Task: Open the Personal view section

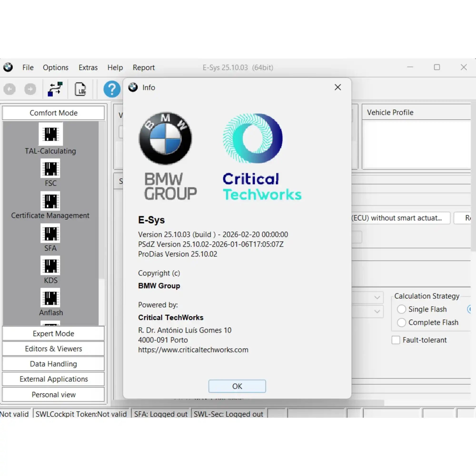Action: click(x=53, y=394)
